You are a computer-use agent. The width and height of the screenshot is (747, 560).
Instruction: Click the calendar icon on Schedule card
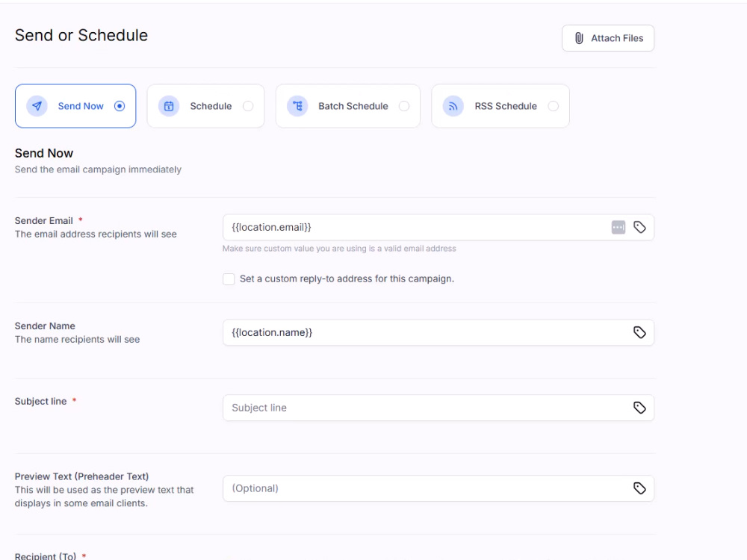click(169, 106)
